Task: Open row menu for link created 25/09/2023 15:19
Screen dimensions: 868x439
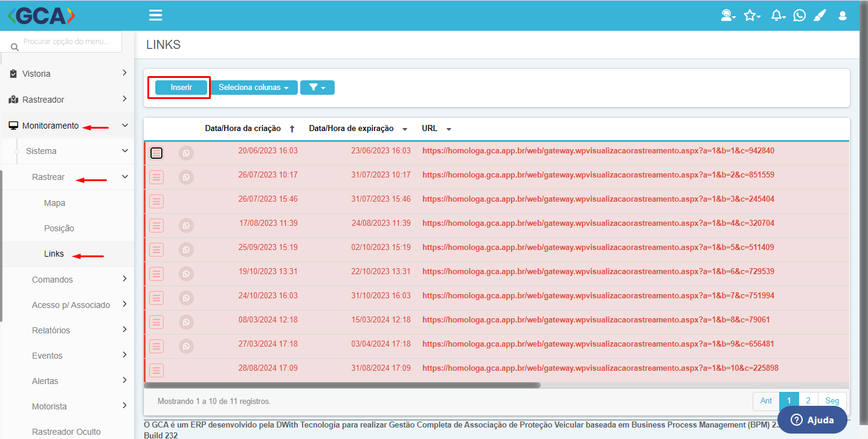Action: (156, 250)
